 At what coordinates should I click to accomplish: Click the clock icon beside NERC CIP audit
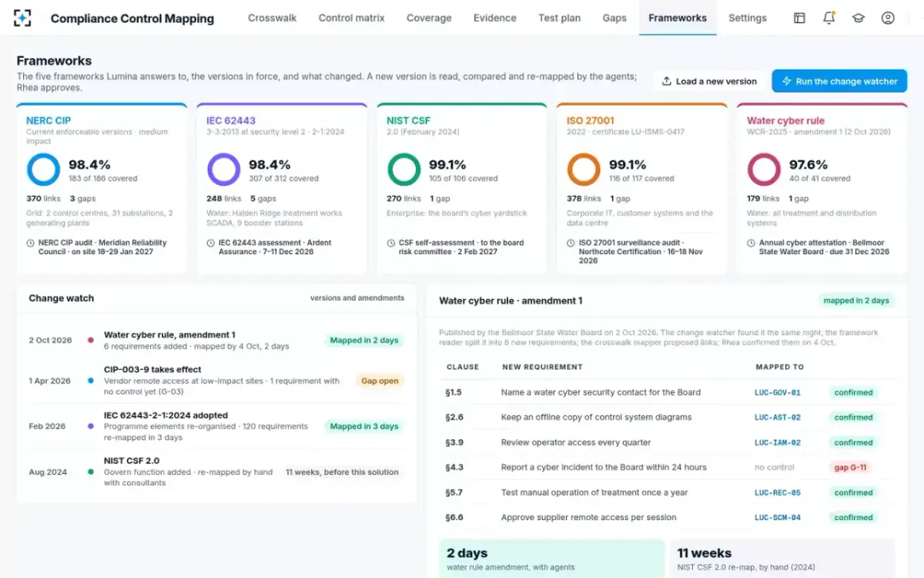[30, 243]
